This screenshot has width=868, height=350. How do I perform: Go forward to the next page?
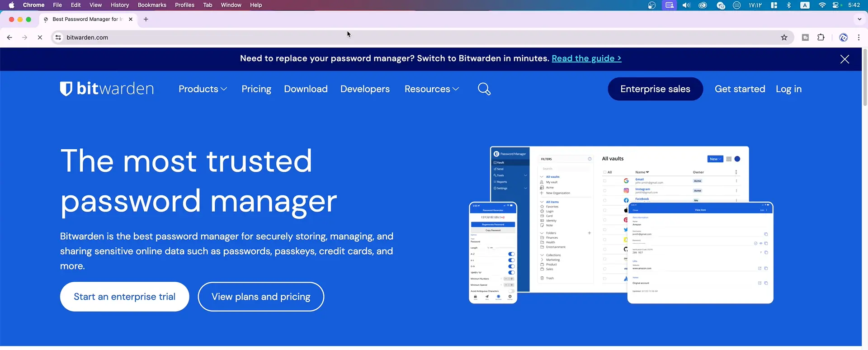(x=24, y=38)
